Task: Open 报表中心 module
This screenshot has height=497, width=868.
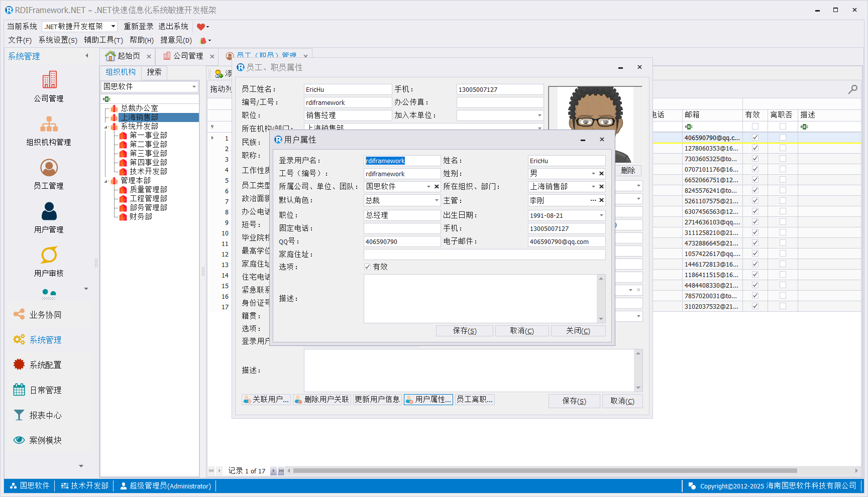Action: pyautogui.click(x=45, y=415)
